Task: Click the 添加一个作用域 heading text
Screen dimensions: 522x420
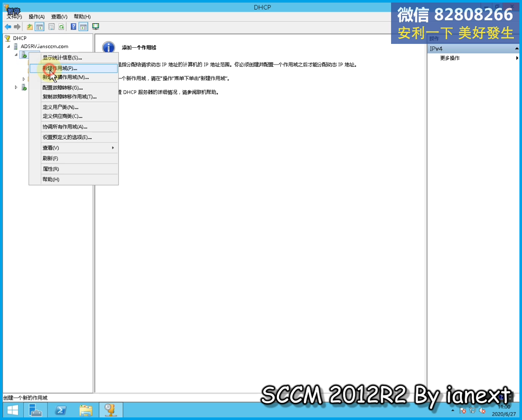Action: (139, 47)
